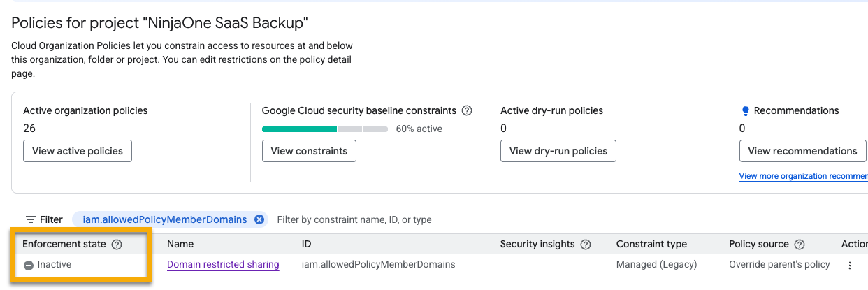Screen dimensions: 868x290
Task: Open Domain restricted sharing policy link
Action: pyautogui.click(x=223, y=265)
